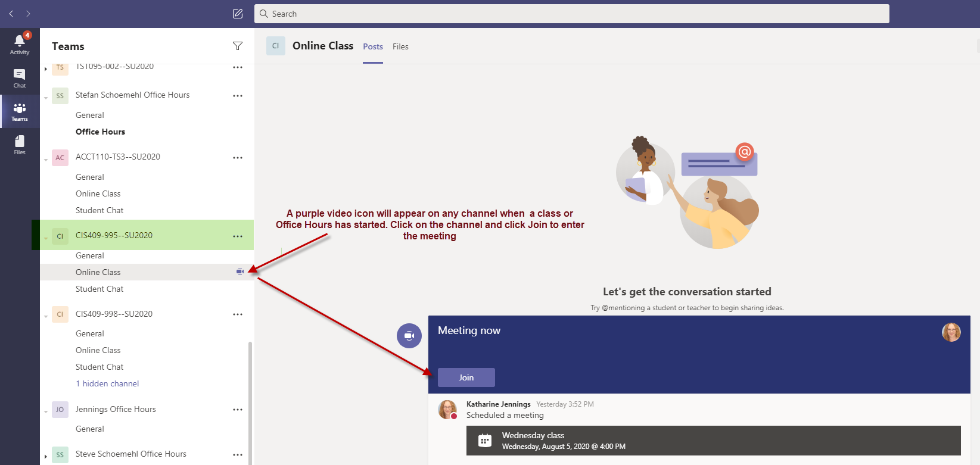
Task: Click the Katharine Jennings name on post
Action: click(498, 404)
